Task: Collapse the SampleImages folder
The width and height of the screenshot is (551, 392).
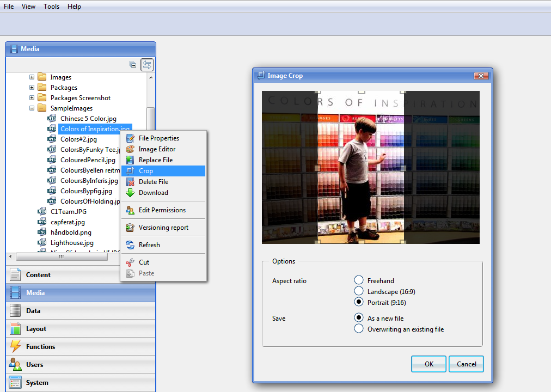Action: [32, 108]
